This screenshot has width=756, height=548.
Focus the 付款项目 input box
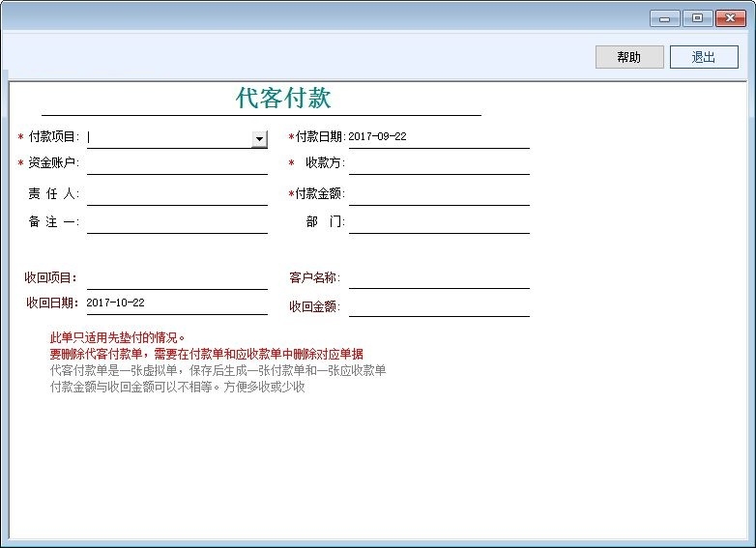click(x=168, y=138)
